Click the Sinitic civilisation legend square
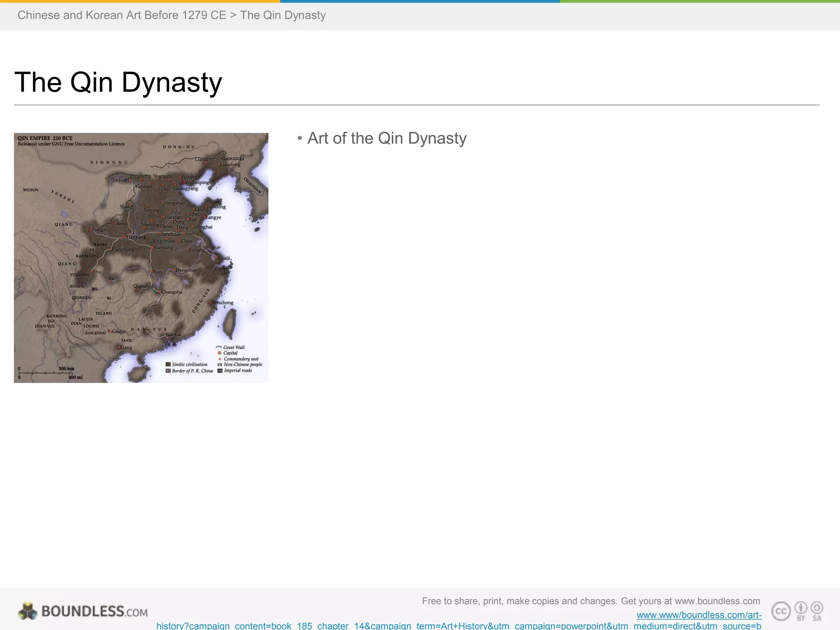Screen dimensions: 840x630 coord(168,364)
